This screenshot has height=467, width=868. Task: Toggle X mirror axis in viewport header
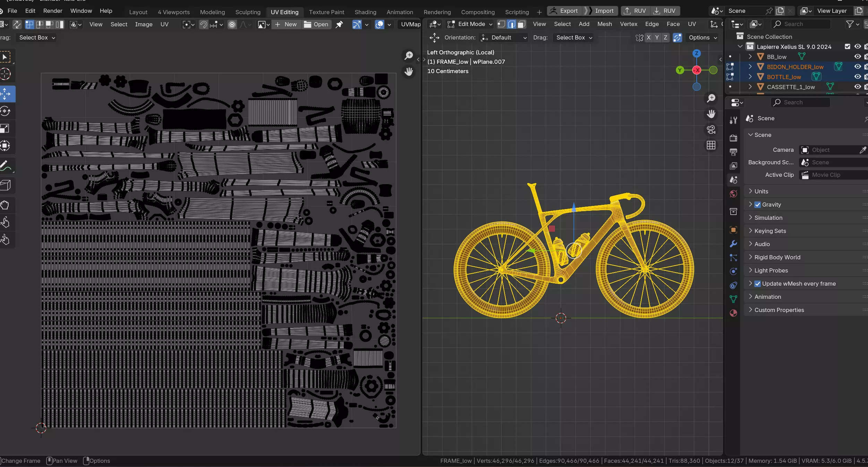[648, 37]
